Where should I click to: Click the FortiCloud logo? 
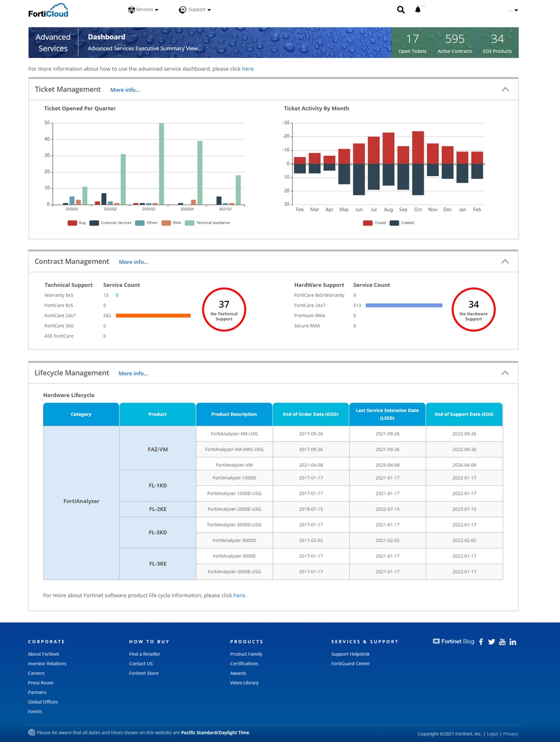pyautogui.click(x=48, y=11)
